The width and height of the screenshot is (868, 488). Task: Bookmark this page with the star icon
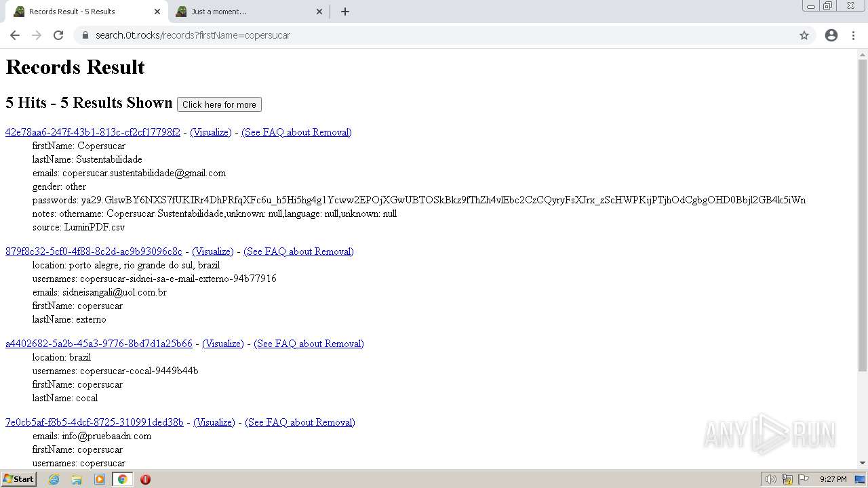point(804,35)
